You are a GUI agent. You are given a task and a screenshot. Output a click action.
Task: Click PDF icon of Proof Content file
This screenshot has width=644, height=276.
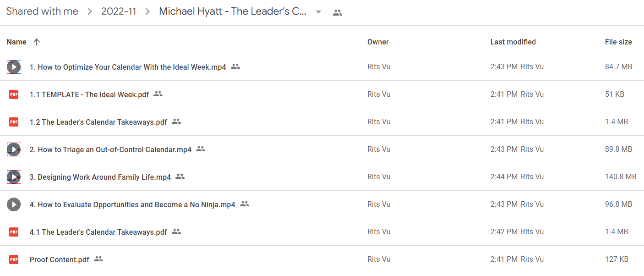14,259
